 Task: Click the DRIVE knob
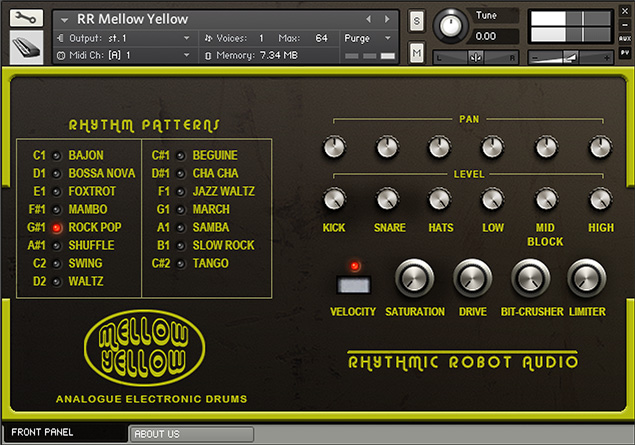tap(472, 279)
